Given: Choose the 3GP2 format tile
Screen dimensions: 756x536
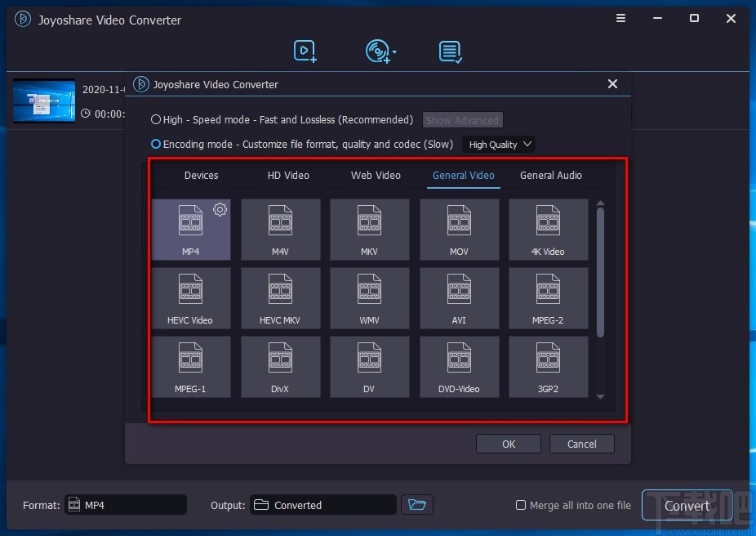Looking at the screenshot, I should (548, 367).
